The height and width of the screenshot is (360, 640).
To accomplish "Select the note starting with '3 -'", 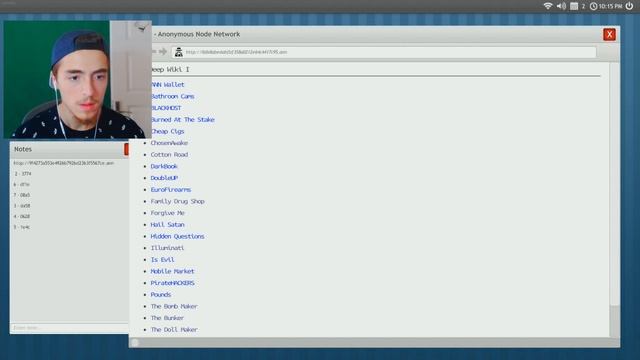I will pyautogui.click(x=22, y=206).
